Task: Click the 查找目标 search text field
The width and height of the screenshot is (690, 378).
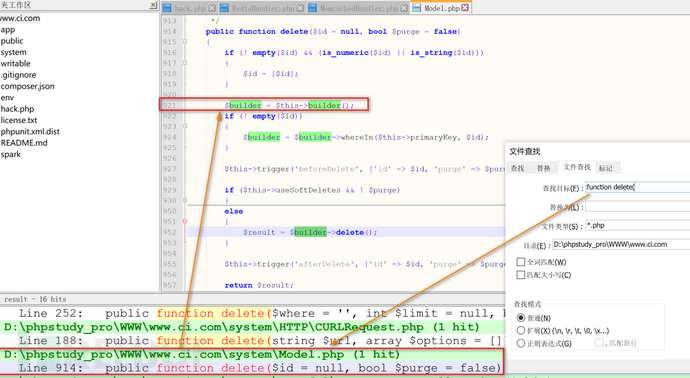Action: (x=637, y=187)
